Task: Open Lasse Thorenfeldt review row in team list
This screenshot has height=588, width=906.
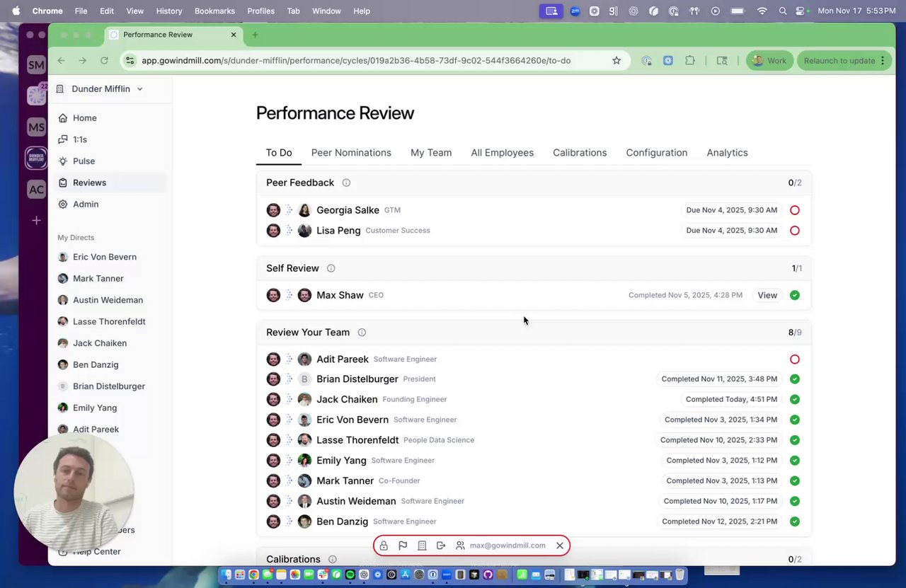Action: (534, 440)
